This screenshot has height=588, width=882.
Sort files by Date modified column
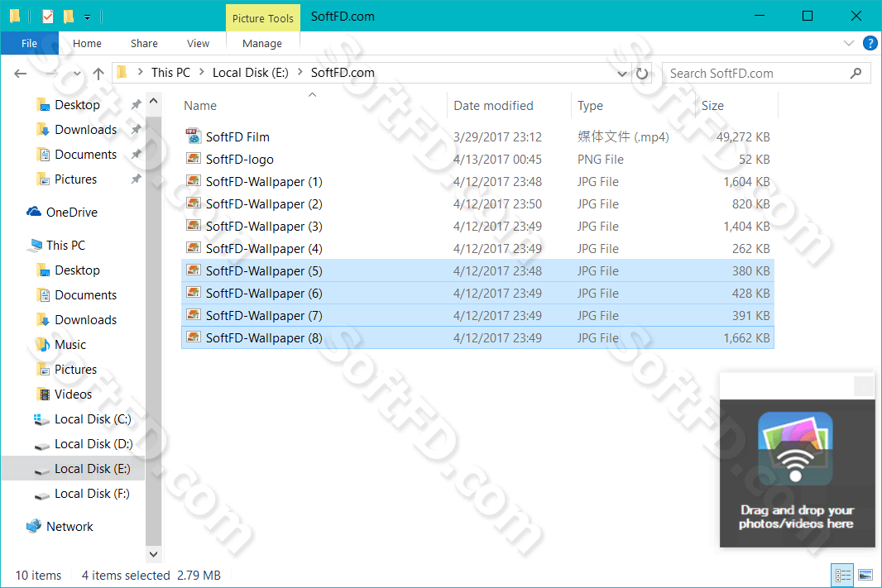(493, 106)
